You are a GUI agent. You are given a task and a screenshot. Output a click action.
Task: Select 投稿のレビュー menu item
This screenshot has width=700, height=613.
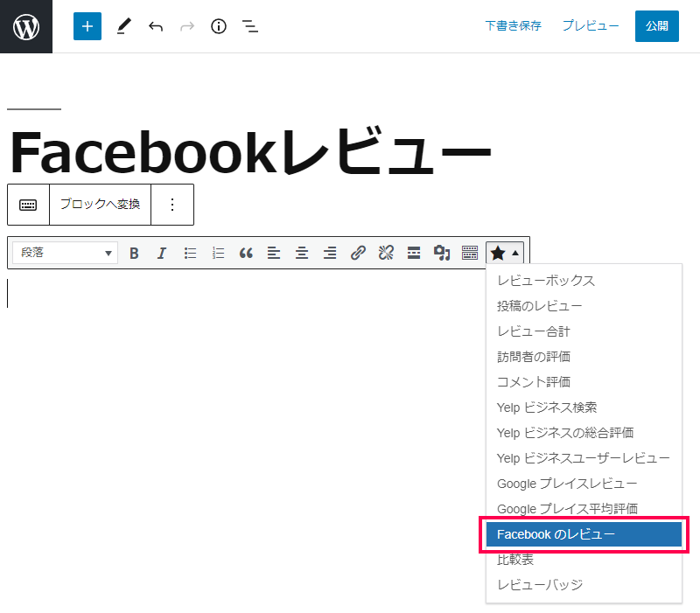click(x=584, y=306)
